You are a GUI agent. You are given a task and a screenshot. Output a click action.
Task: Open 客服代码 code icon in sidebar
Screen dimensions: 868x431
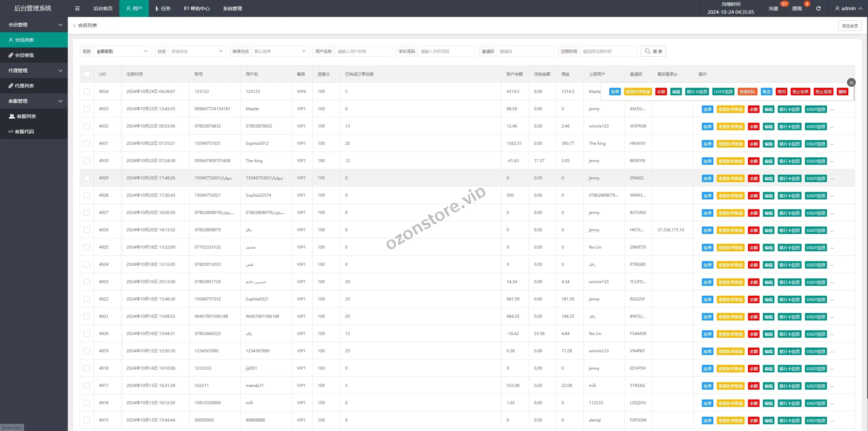tap(11, 132)
